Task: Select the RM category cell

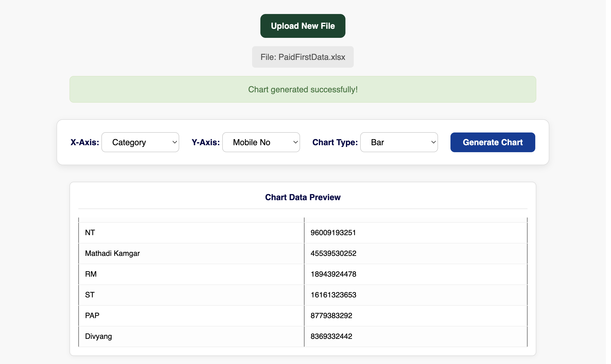Action: 191,274
